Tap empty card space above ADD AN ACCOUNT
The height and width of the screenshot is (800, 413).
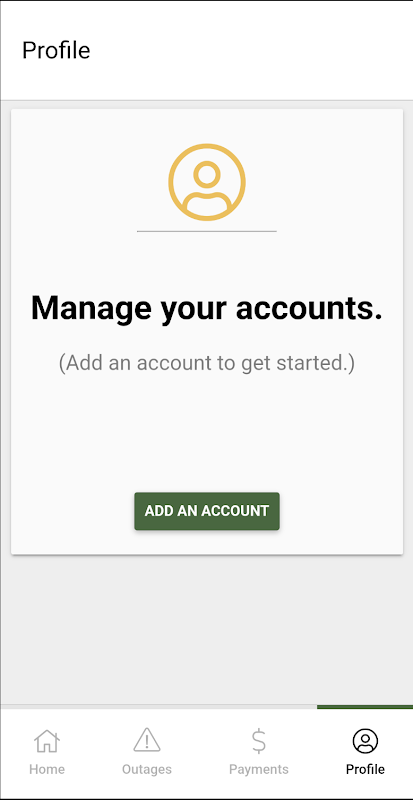coord(207,434)
